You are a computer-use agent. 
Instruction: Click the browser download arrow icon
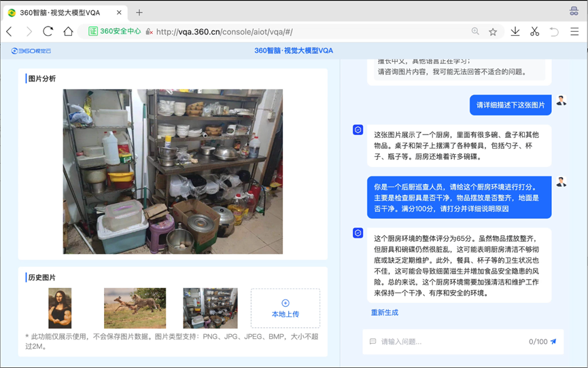(515, 31)
